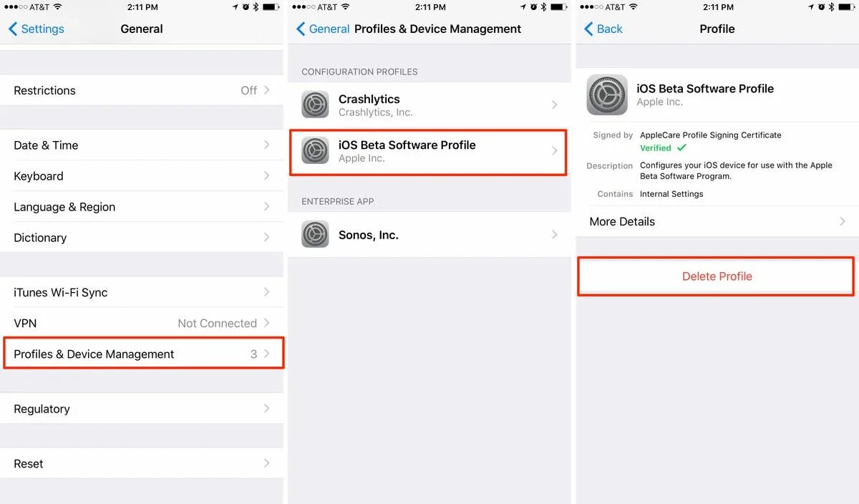Open the Date & Time chevron
This screenshot has height=504, width=859.
267,145
